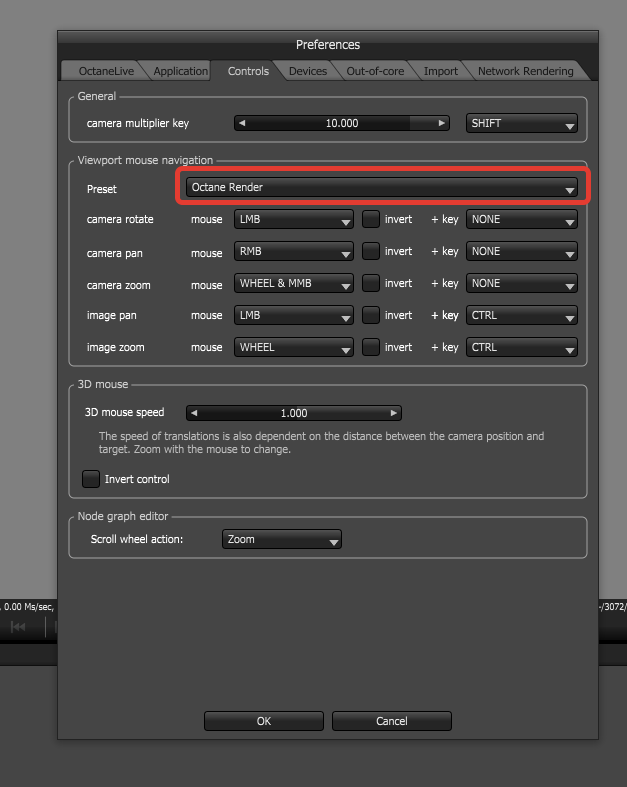Open image pan CTRL key dropdown
The height and width of the screenshot is (787, 627).
(x=522, y=316)
